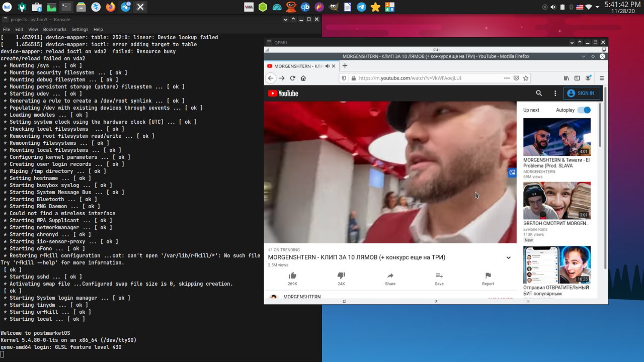Screen dimensions: 644x362
Task: Click the padlock site security icon
Action: coord(353,78)
